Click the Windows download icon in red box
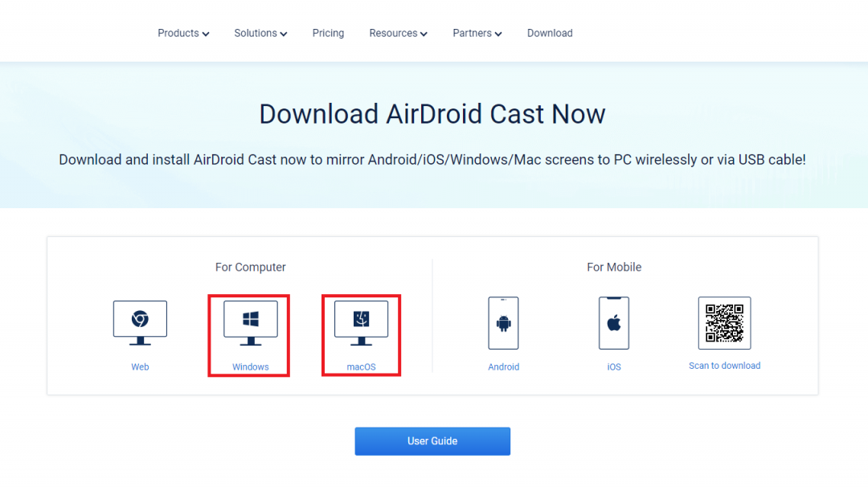Image resolution: width=868 pixels, height=487 pixels. tap(248, 321)
